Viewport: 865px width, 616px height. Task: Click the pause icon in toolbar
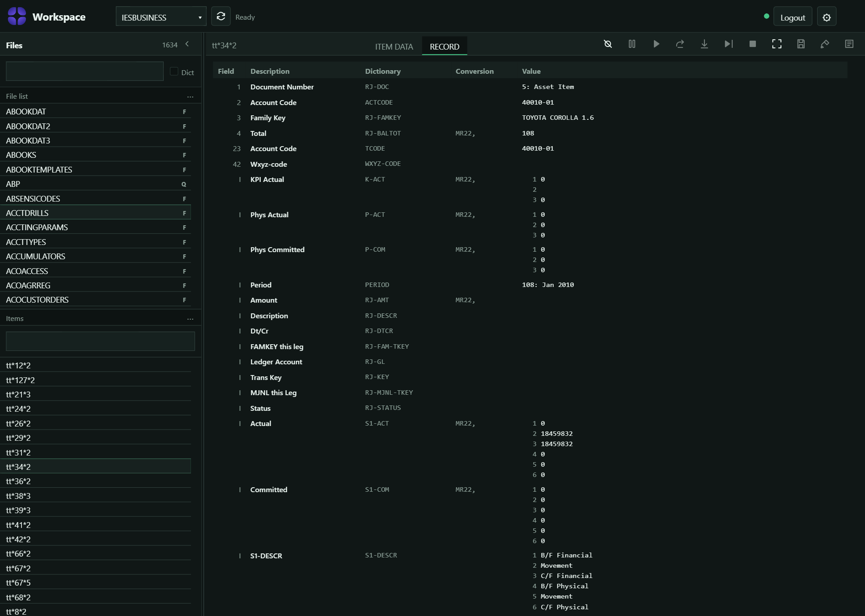point(632,44)
